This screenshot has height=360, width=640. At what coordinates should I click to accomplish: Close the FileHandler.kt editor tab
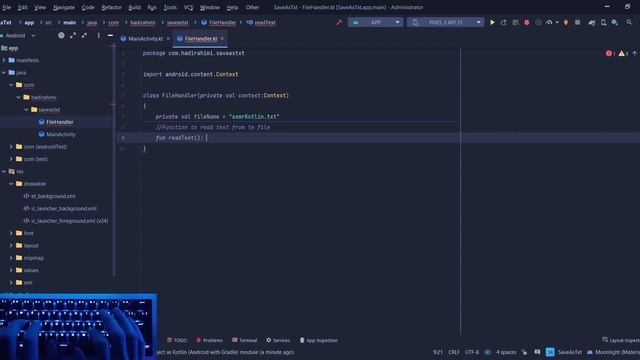click(222, 38)
